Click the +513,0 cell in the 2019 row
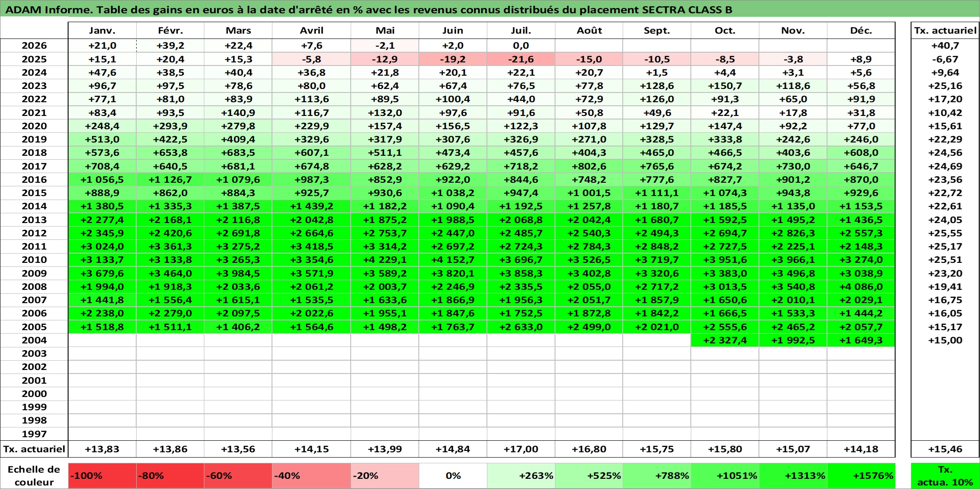 102,139
